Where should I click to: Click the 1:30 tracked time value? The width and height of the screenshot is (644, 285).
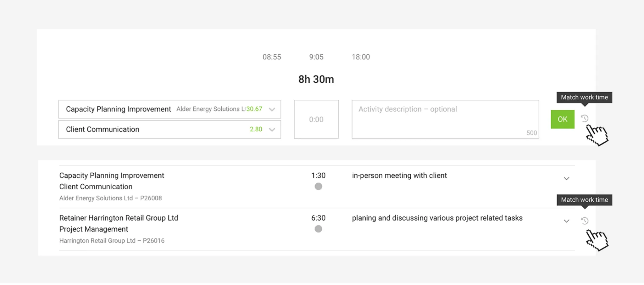[318, 176]
